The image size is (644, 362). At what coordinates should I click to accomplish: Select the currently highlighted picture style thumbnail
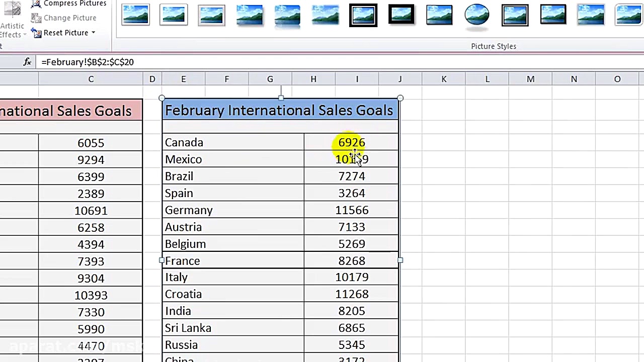pos(363,14)
